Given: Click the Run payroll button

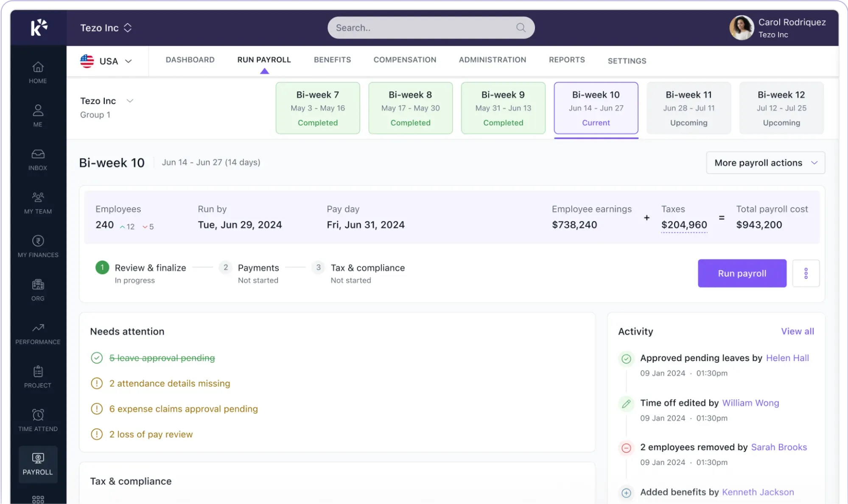Looking at the screenshot, I should (742, 273).
